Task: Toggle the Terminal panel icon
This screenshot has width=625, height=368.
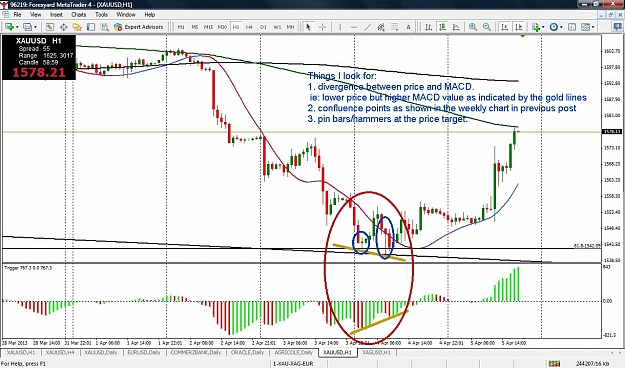Action: pyautogui.click(x=91, y=27)
